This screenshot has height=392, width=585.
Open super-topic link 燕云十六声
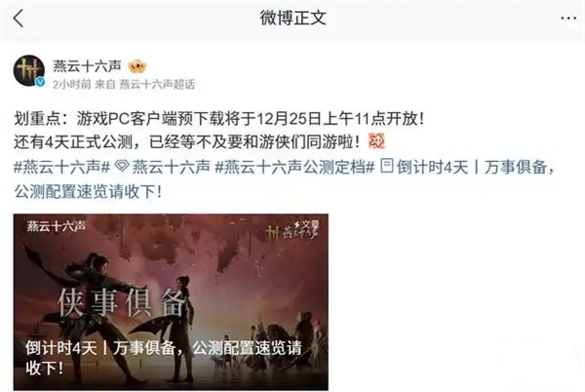(172, 167)
